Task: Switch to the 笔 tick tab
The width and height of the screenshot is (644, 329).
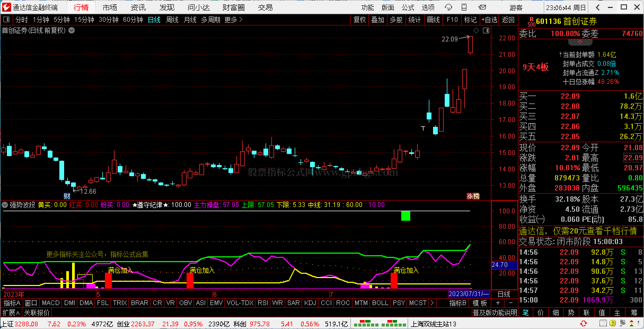Action: coord(525,313)
